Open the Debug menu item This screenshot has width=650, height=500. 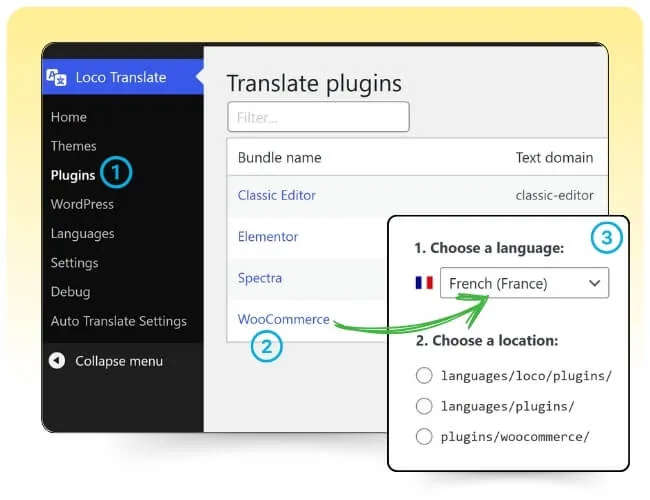click(x=70, y=292)
